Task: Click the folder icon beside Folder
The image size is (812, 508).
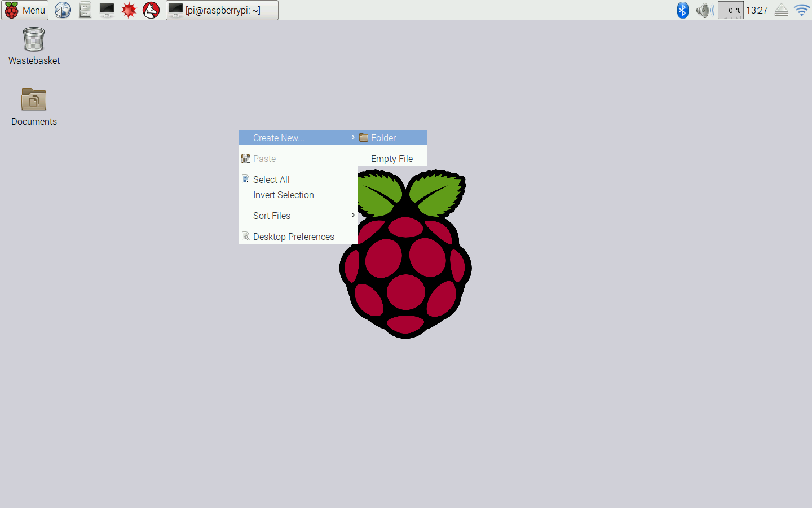Action: pyautogui.click(x=364, y=138)
